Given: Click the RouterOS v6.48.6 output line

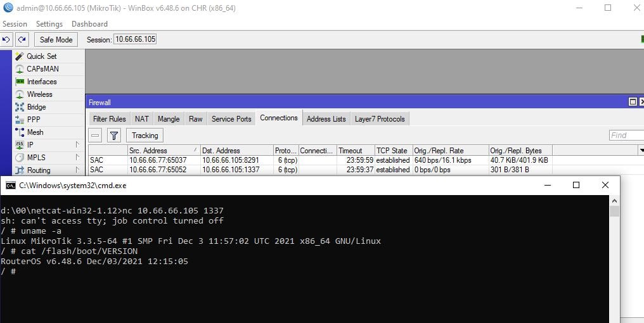Looking at the screenshot, I should tap(94, 262).
